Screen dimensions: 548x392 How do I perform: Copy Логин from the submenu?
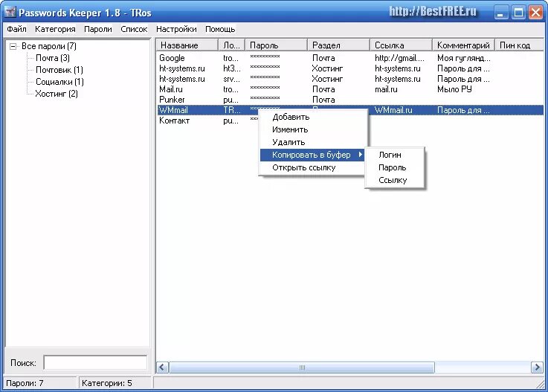click(x=395, y=155)
